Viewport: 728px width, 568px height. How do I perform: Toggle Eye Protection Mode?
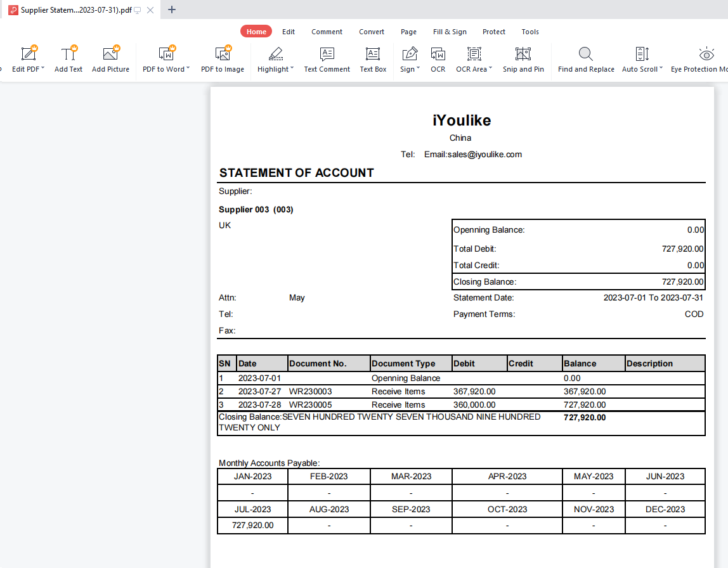705,55
